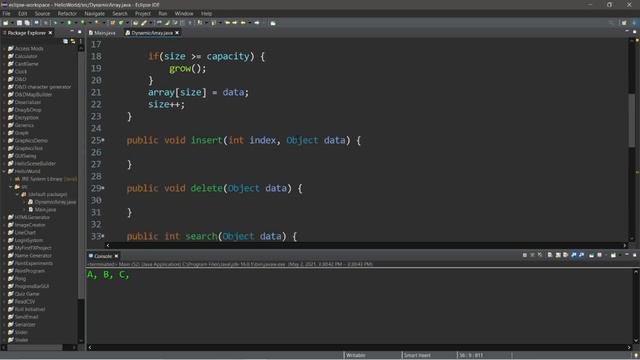Close the Console view tab
Viewport: 640px width, 360px height.
tap(116, 256)
